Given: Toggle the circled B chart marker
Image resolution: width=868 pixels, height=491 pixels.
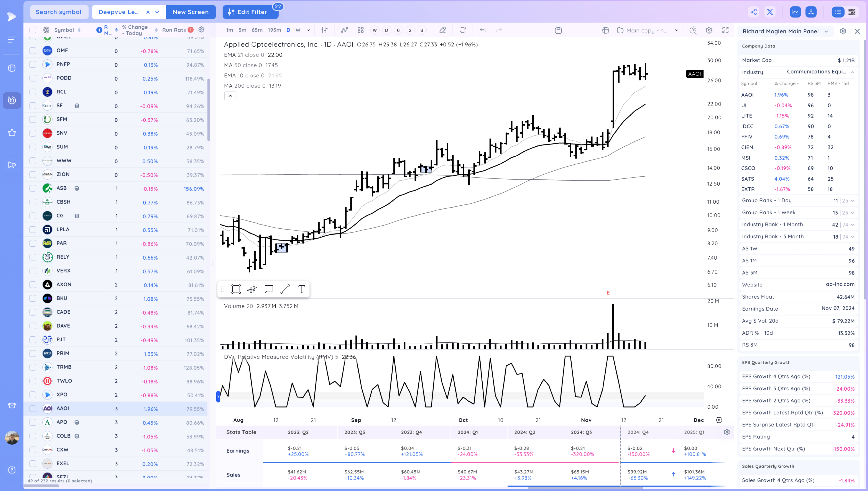Looking at the screenshot, I should point(422,30).
